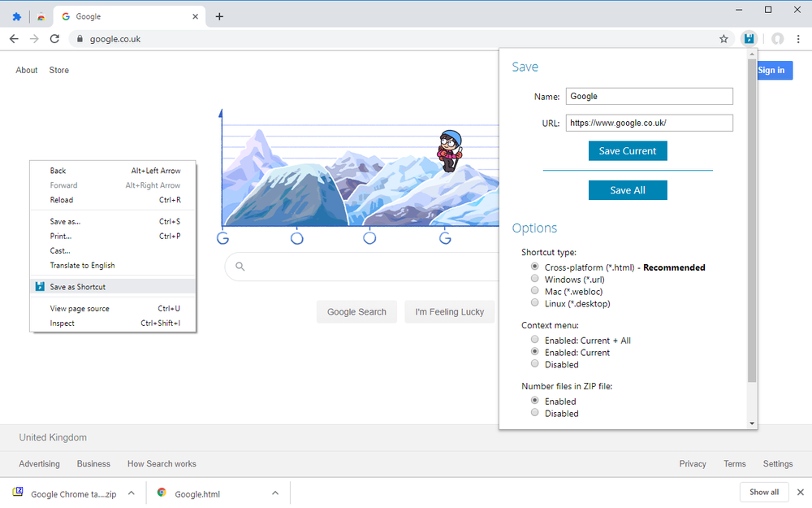Open the Privacy footer link
This screenshot has width=812, height=508.
[693, 464]
